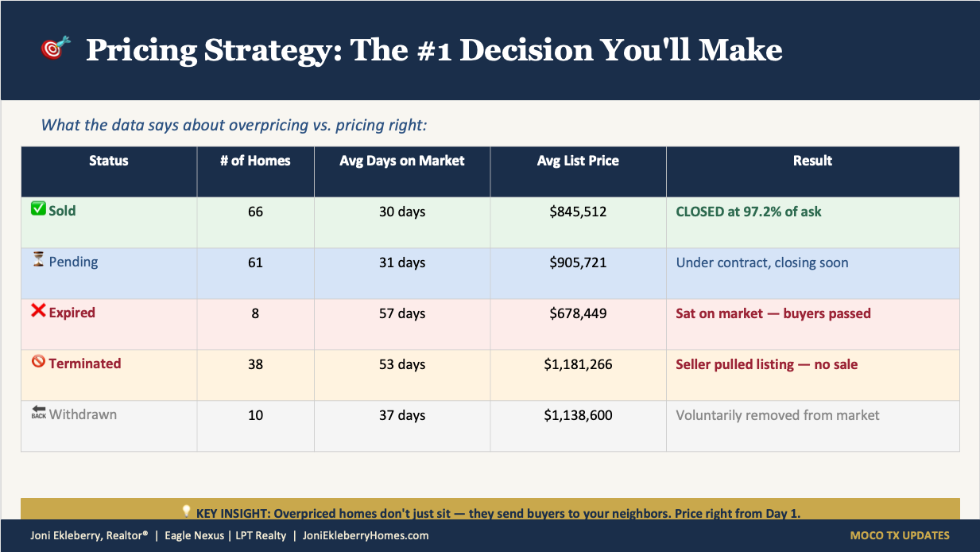The image size is (980, 552).
Task: Click the slide title 'Pricing Strategy' heading
Action: [x=434, y=50]
